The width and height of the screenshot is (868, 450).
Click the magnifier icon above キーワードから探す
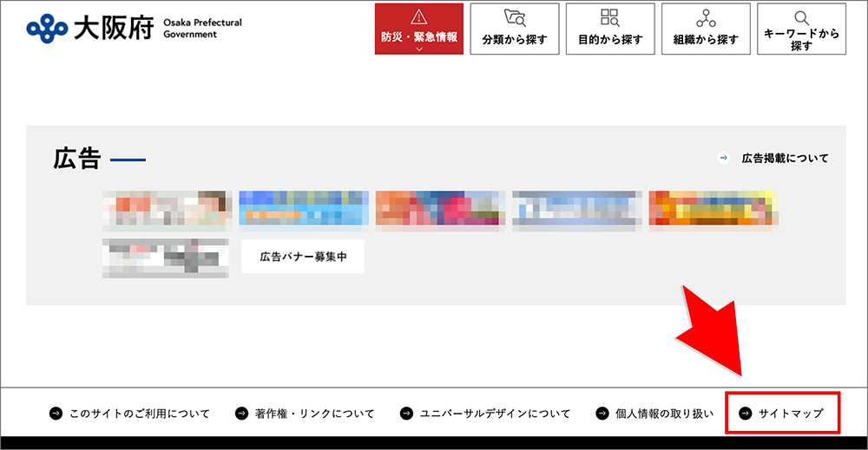(x=801, y=17)
